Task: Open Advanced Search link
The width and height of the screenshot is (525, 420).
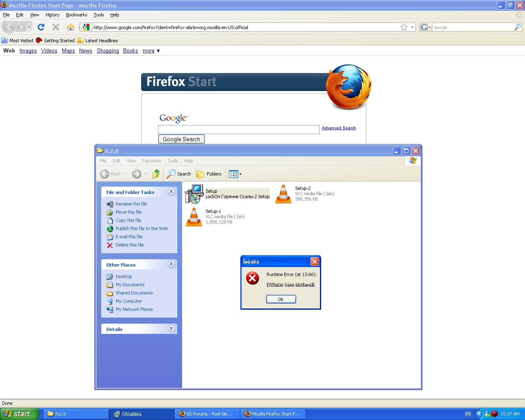Action: (339, 128)
